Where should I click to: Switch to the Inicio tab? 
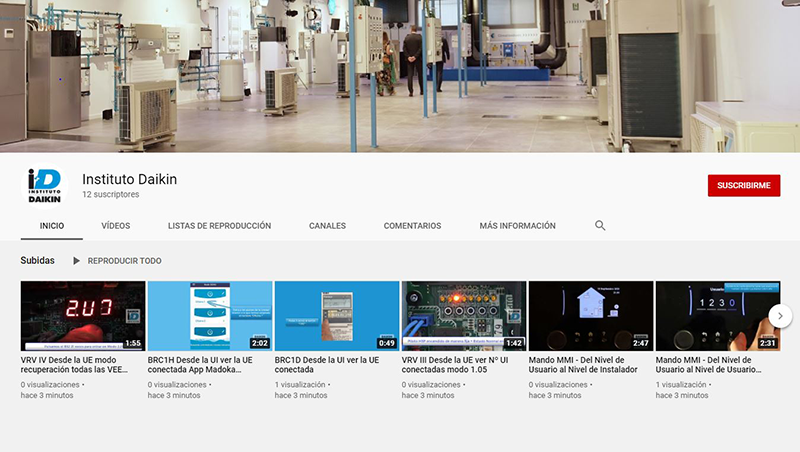point(52,225)
